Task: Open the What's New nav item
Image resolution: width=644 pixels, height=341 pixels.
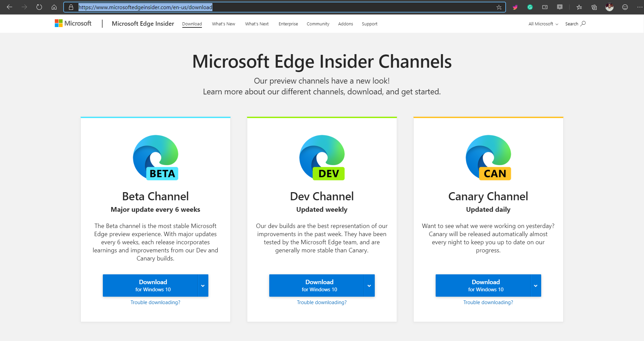Action: [224, 24]
